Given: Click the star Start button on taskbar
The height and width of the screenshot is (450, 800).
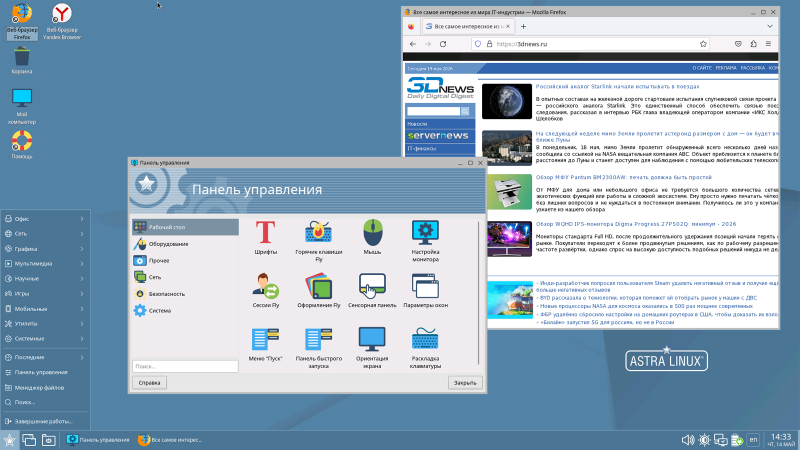Looking at the screenshot, I should pos(9,440).
